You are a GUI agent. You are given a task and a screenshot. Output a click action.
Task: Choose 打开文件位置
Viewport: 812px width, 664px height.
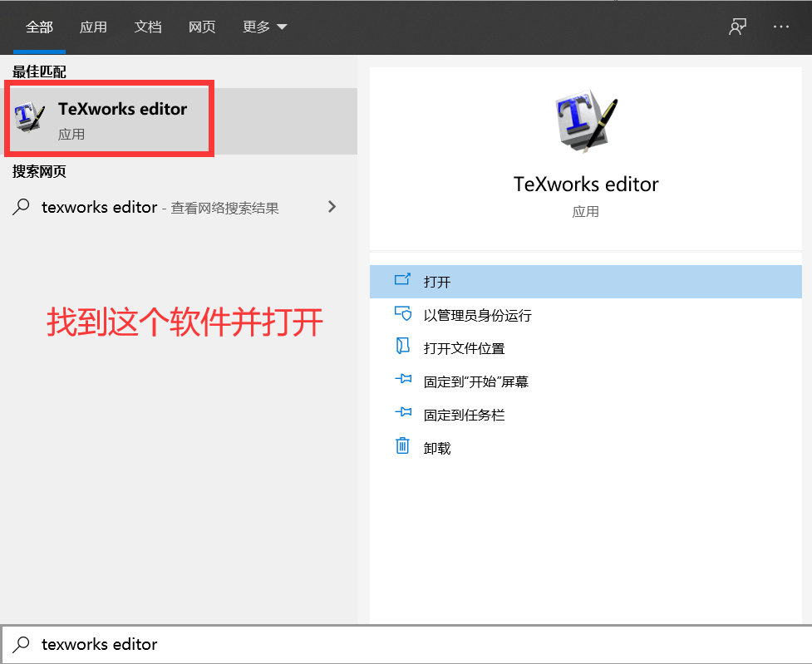click(x=586, y=348)
